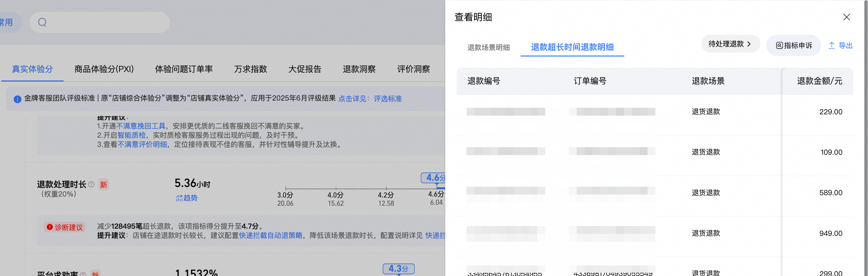Screen dimensions: 868x276
Task: Click the 4.2分 scale label
Action: (386, 195)
